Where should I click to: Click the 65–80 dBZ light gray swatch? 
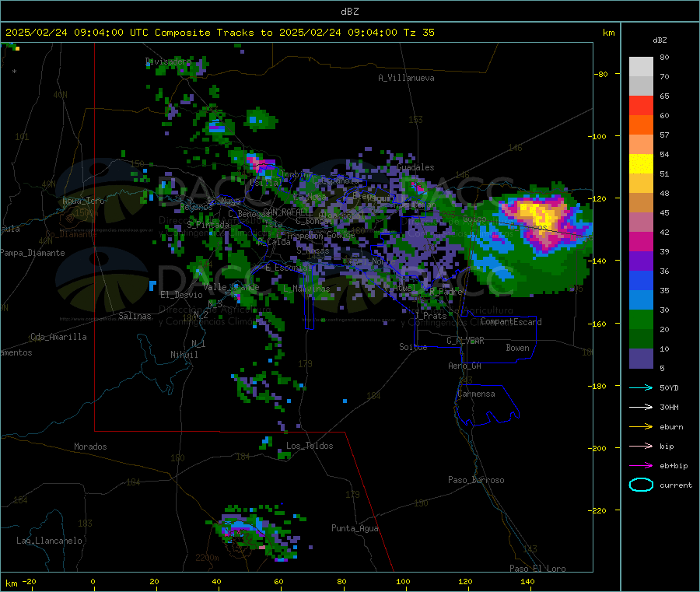pyautogui.click(x=641, y=76)
